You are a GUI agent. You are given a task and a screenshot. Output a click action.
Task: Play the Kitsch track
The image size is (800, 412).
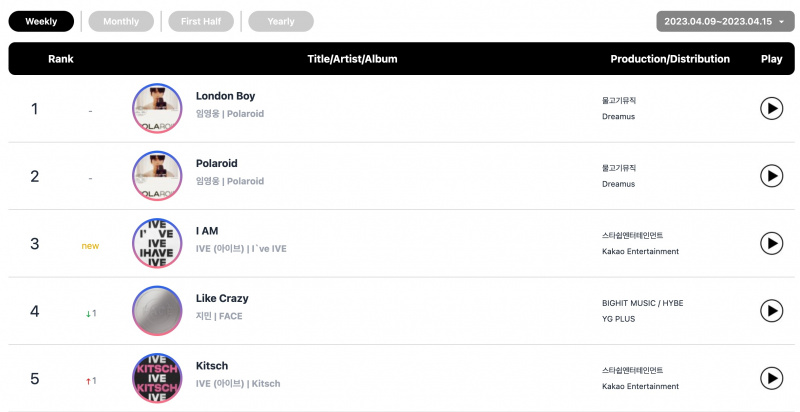pos(771,378)
